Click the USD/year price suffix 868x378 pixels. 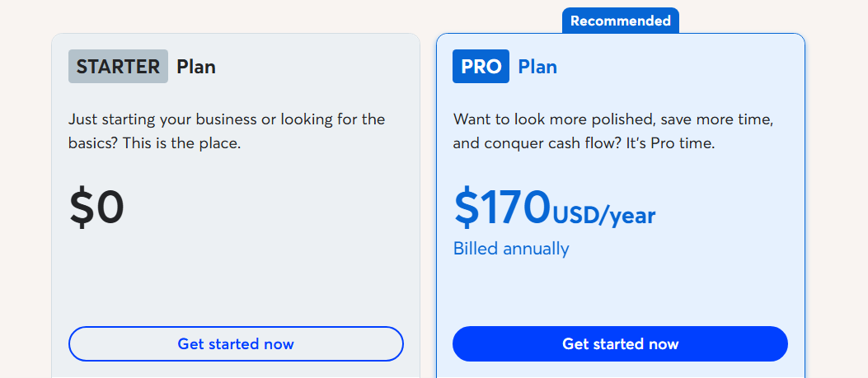pos(603,216)
